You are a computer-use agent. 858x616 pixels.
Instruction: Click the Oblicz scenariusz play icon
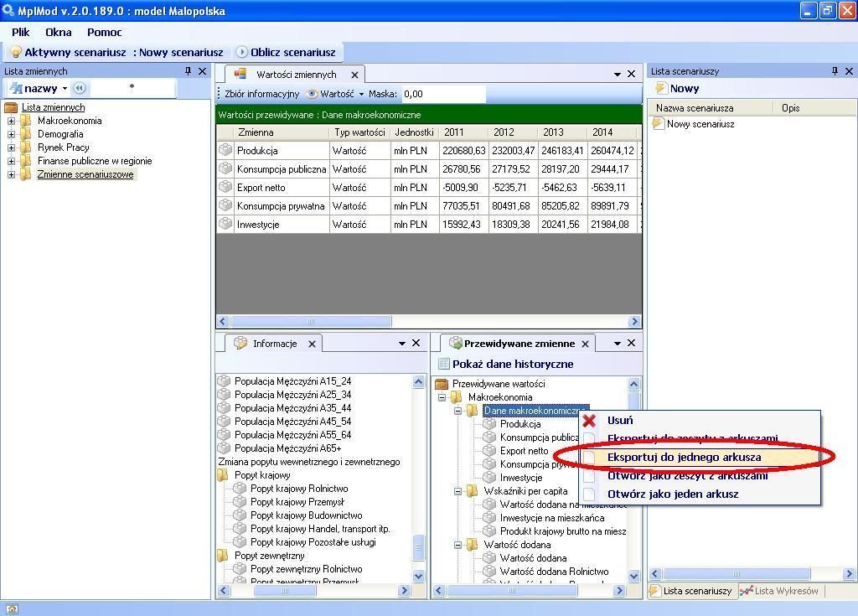click(x=242, y=52)
